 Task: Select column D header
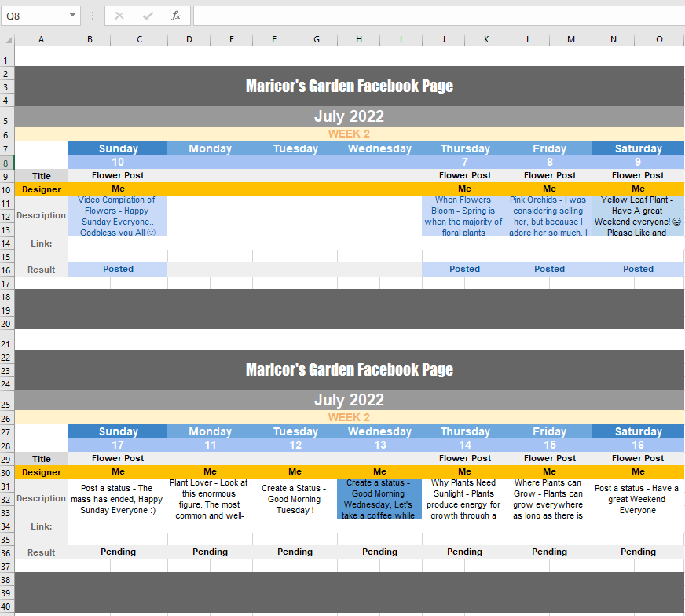(x=189, y=40)
